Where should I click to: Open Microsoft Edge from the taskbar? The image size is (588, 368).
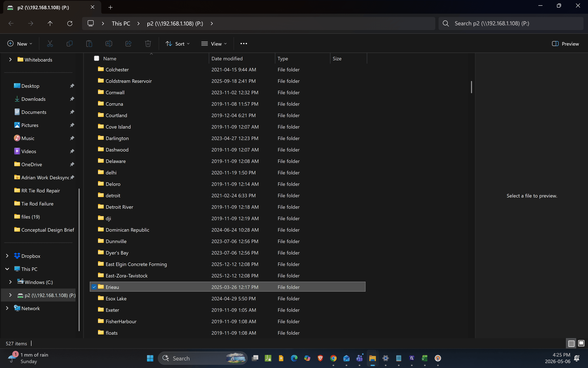point(294,358)
